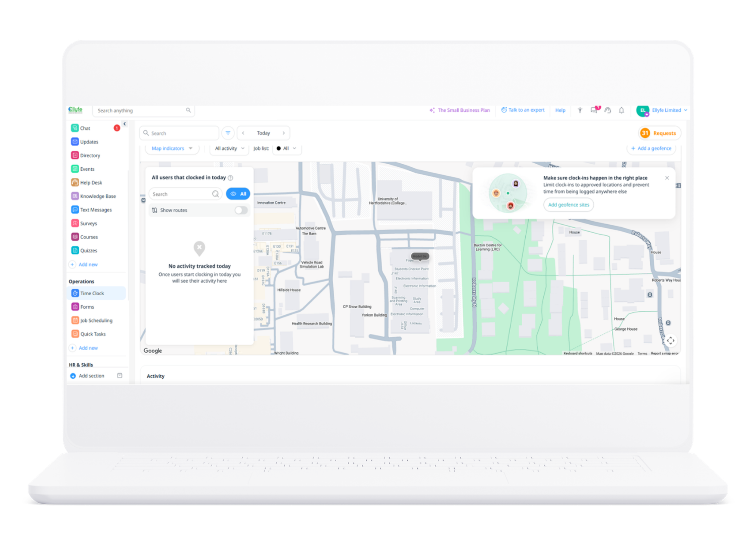Open the chat messages icon with red badge
Screen dimensions: 756x544
(x=594, y=110)
